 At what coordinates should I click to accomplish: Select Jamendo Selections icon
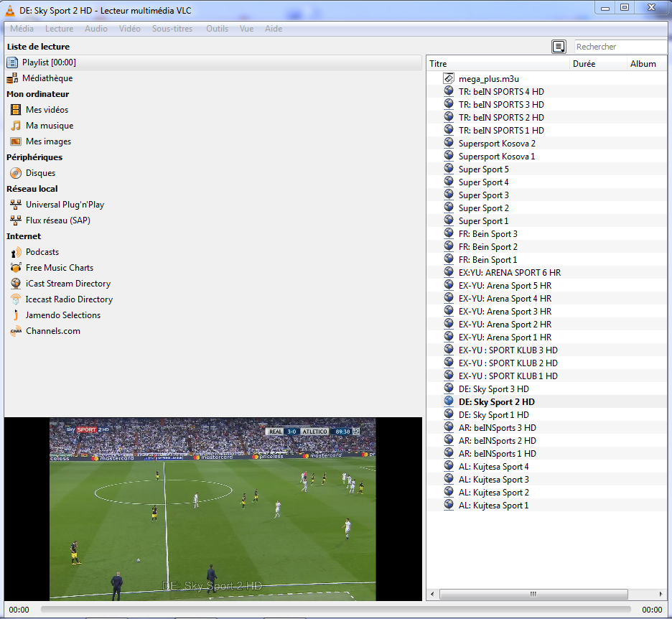16,315
